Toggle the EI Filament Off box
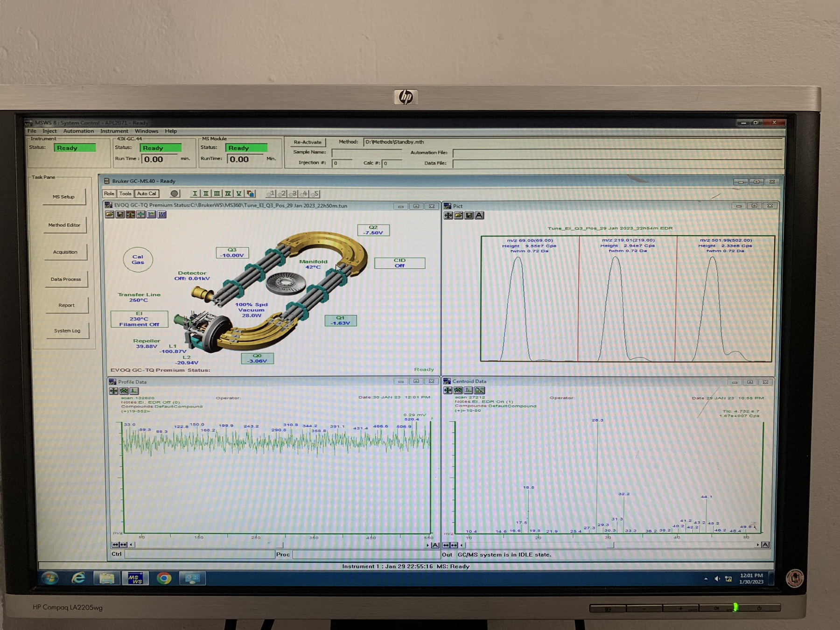The image size is (840, 630). tap(139, 319)
